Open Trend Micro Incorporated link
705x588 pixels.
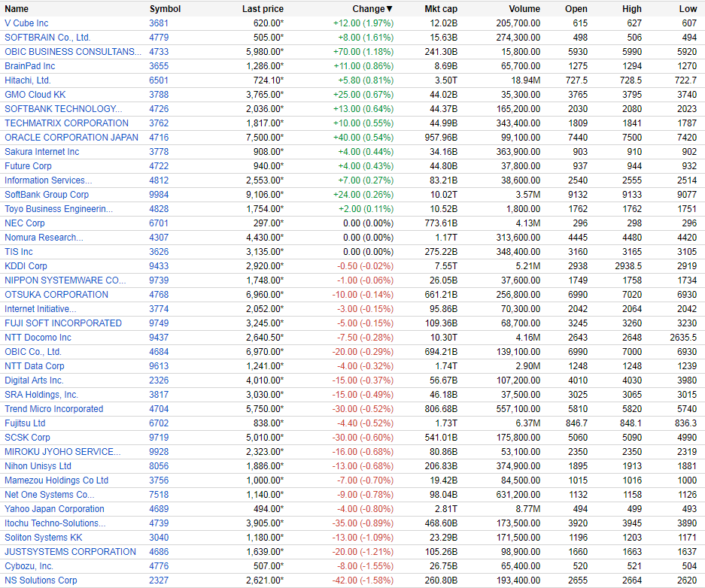pos(54,409)
